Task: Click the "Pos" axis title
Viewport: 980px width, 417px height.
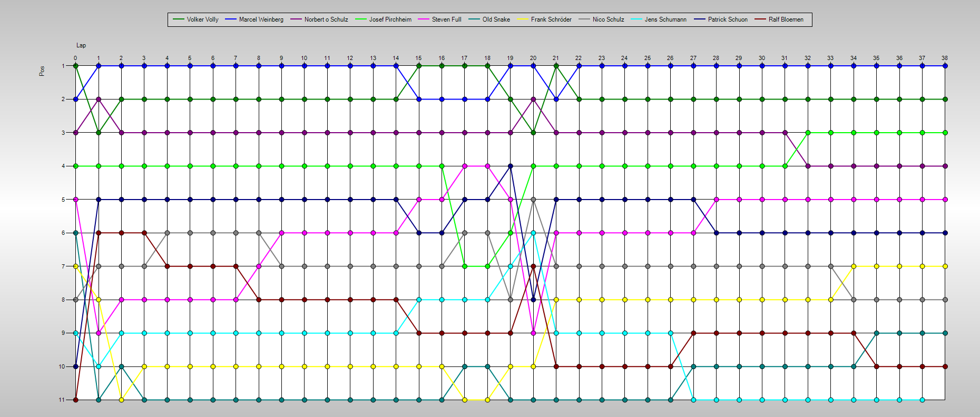Action: coord(42,71)
